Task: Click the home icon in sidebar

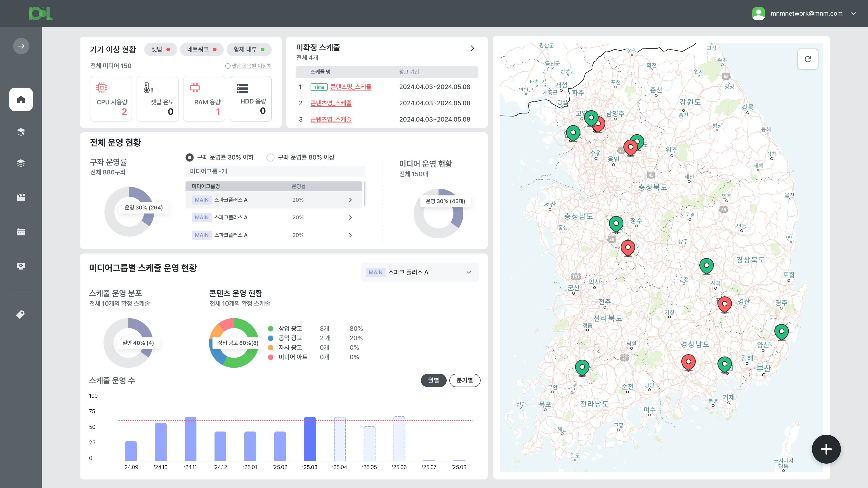Action: tap(21, 99)
